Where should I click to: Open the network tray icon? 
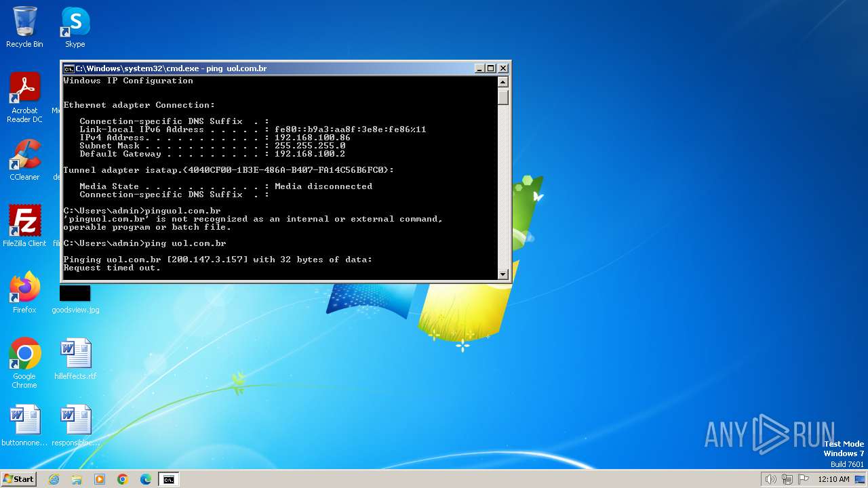pos(787,479)
